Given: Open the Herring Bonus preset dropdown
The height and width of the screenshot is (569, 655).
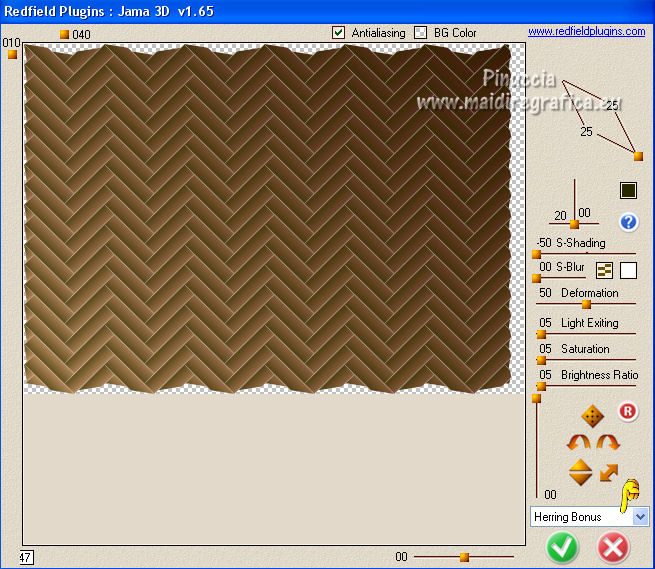Looking at the screenshot, I should click(x=640, y=517).
